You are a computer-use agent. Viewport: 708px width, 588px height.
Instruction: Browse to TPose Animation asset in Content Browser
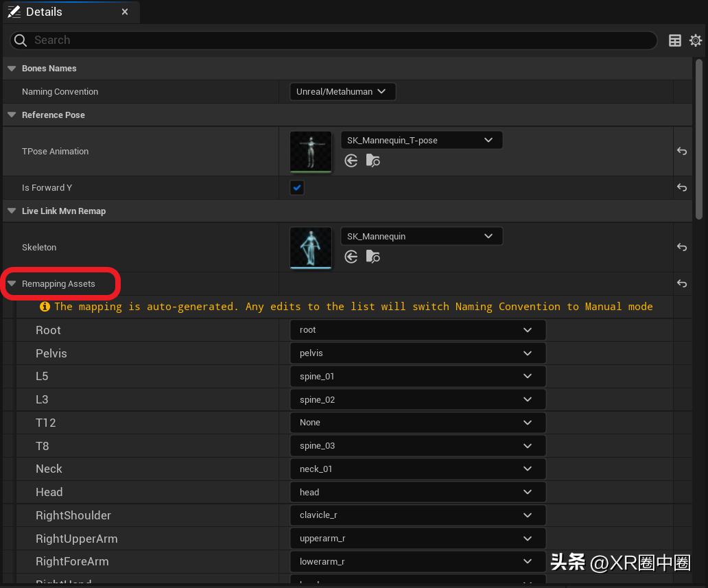coord(373,161)
